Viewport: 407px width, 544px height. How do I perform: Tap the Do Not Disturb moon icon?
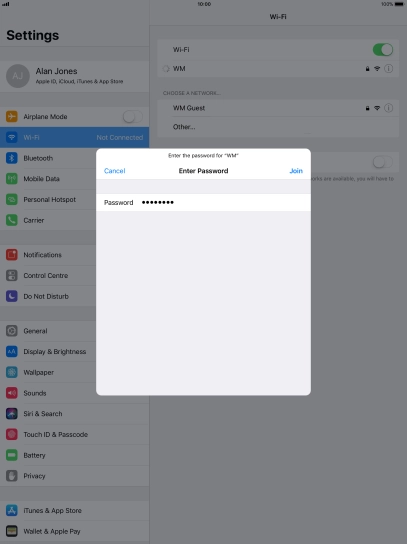12,296
